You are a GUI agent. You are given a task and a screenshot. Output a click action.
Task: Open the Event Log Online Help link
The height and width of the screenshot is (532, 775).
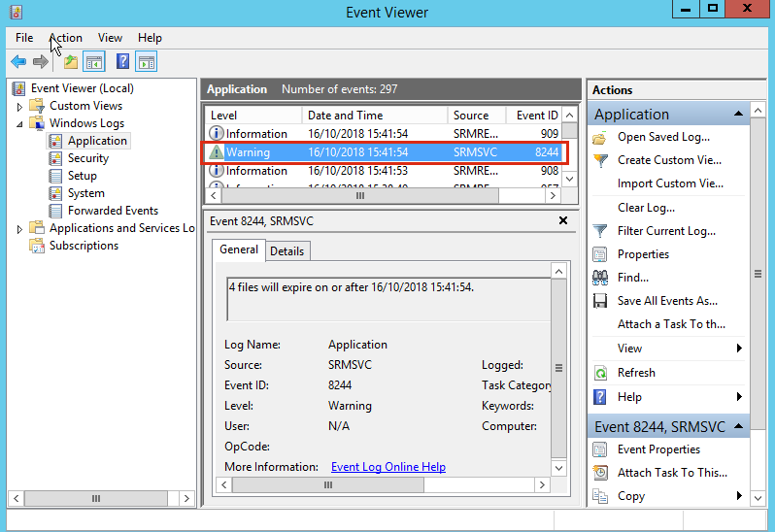(388, 467)
